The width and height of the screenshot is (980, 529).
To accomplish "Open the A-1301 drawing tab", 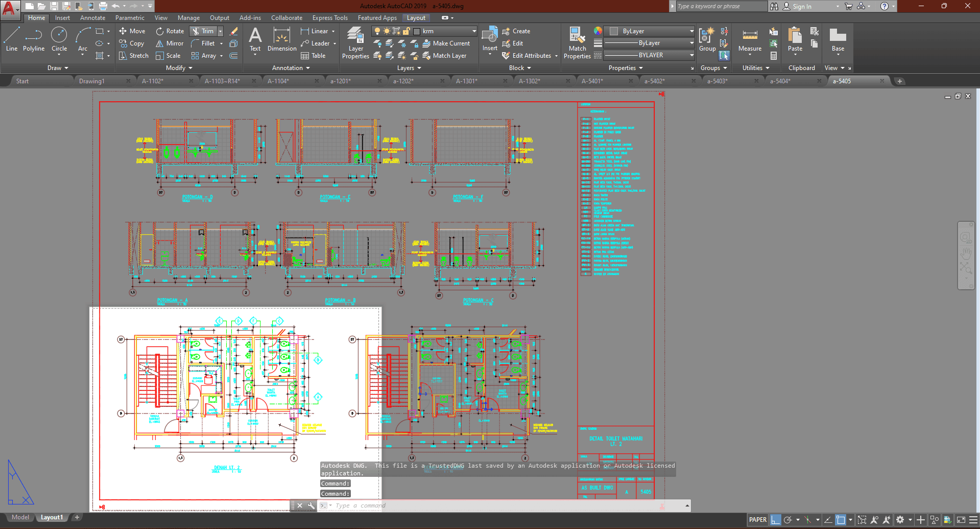I will 466,81.
